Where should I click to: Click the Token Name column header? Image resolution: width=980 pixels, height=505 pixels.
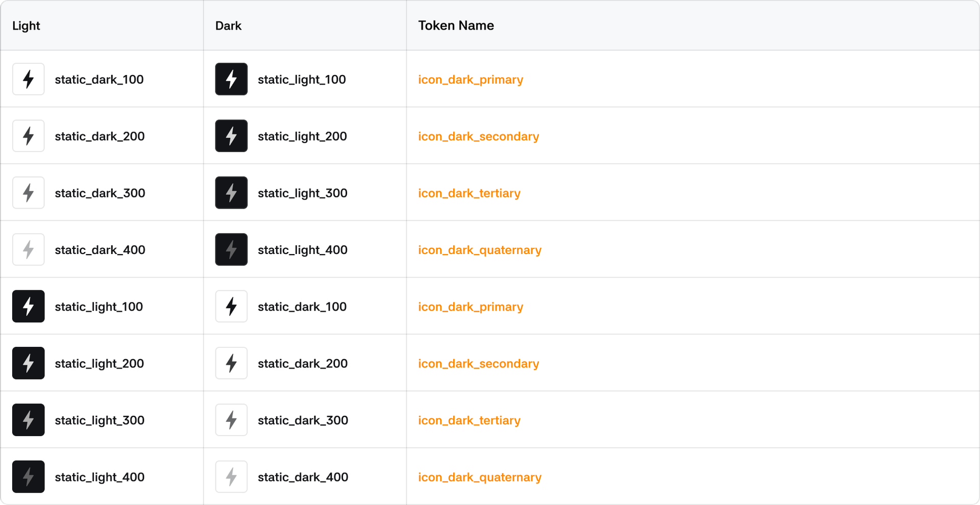(x=456, y=26)
